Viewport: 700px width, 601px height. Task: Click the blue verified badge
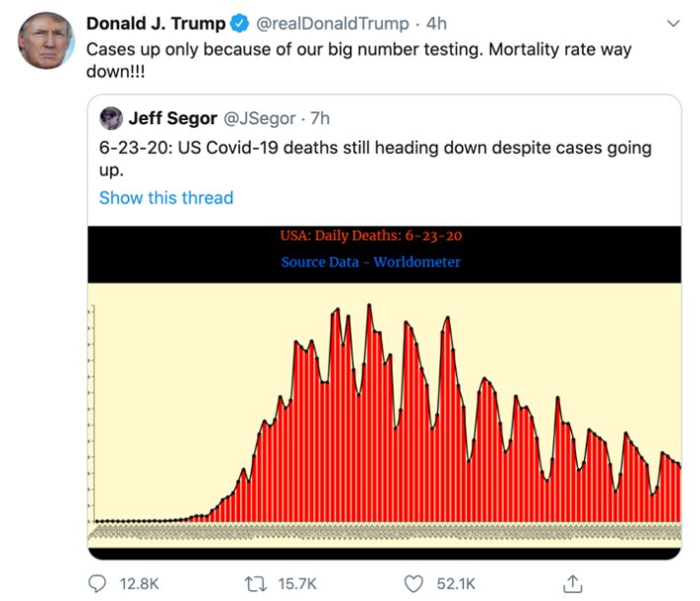tap(238, 23)
